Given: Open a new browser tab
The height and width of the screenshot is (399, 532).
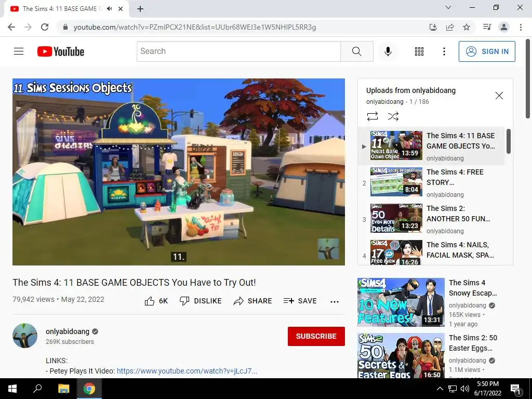Looking at the screenshot, I should click(140, 9).
